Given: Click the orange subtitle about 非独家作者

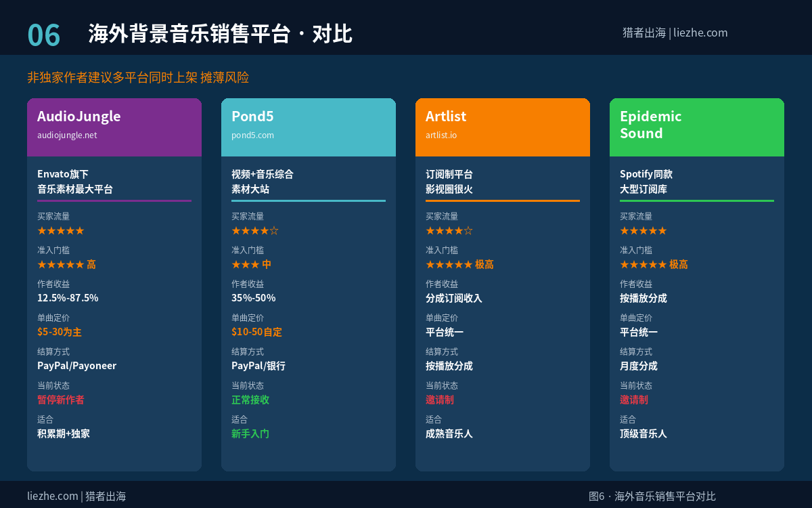Looking at the screenshot, I should [138, 77].
